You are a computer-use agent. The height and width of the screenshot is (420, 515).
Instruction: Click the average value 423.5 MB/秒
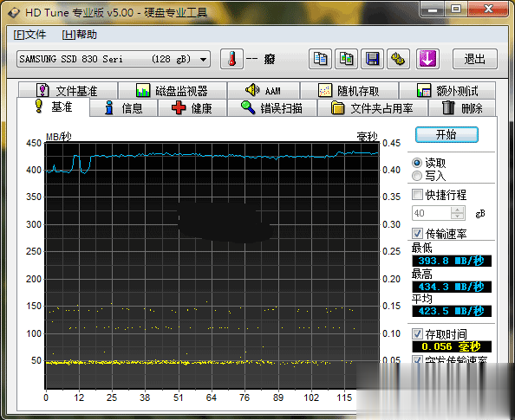click(x=452, y=311)
